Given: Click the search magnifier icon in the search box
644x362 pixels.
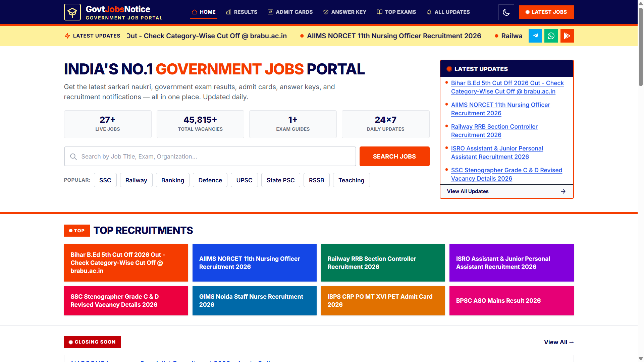Looking at the screenshot, I should pos(73,157).
